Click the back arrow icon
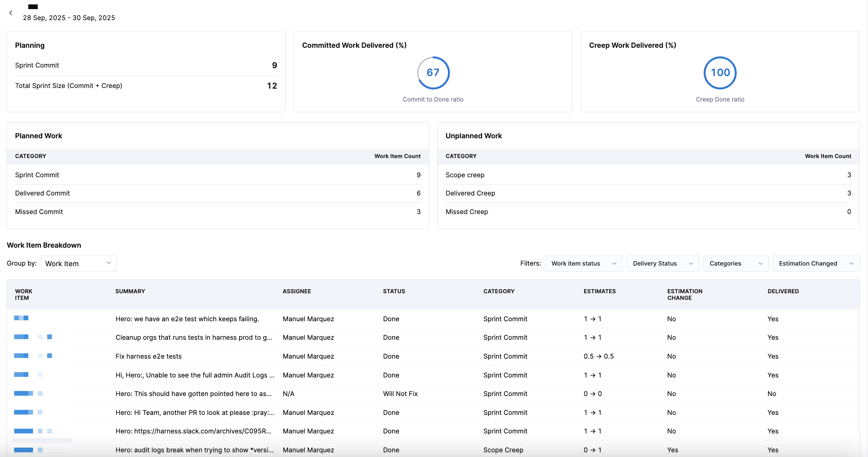The height and width of the screenshot is (457, 868). (x=11, y=13)
